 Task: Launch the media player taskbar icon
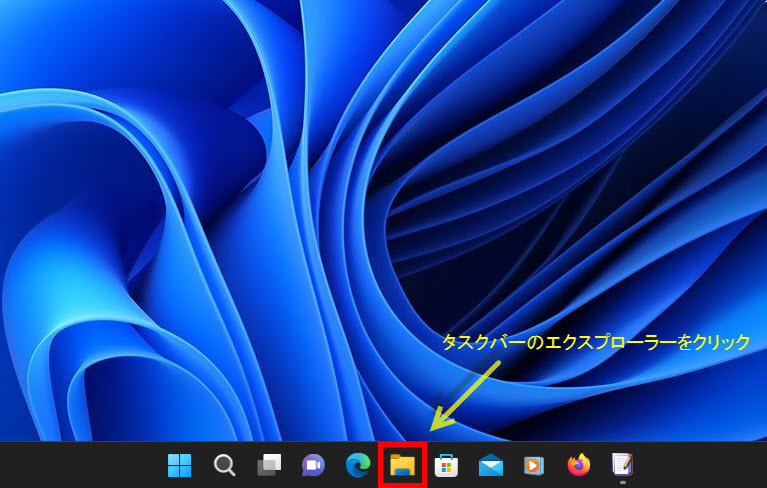point(534,465)
